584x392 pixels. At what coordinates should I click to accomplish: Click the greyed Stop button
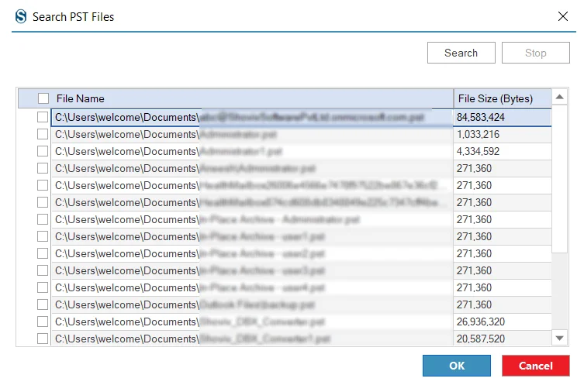pos(536,53)
